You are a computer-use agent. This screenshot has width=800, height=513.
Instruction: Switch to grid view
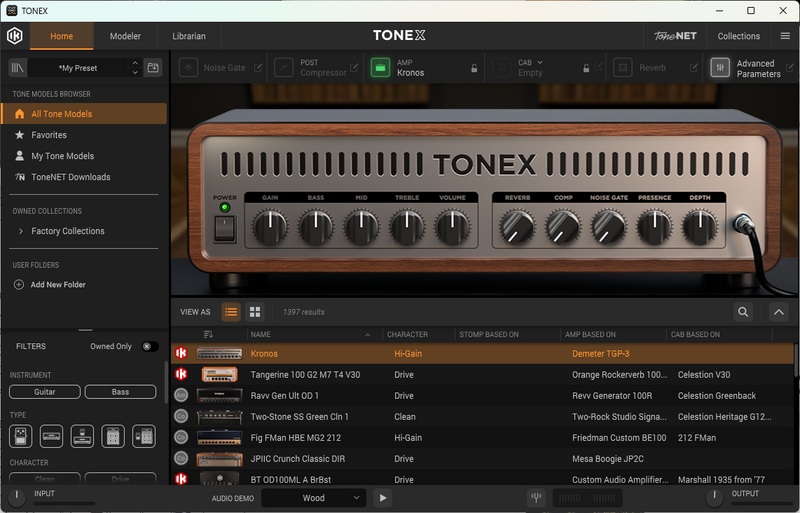(255, 312)
